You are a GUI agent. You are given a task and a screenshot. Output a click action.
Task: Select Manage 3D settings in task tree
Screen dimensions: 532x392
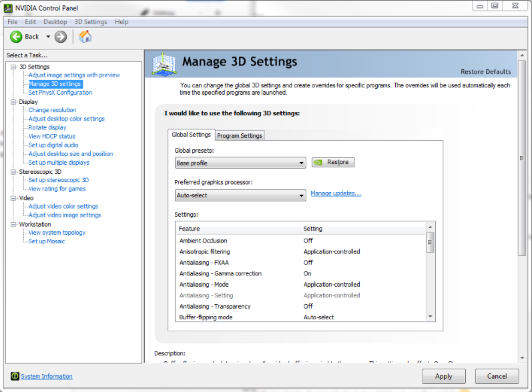pos(55,84)
